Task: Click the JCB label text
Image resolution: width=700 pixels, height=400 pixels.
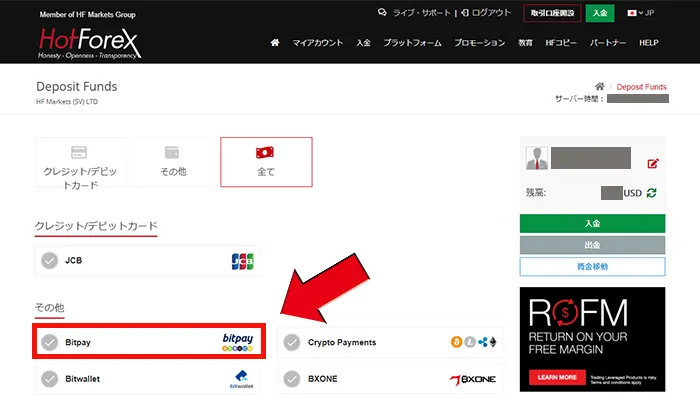Action: [x=74, y=261]
